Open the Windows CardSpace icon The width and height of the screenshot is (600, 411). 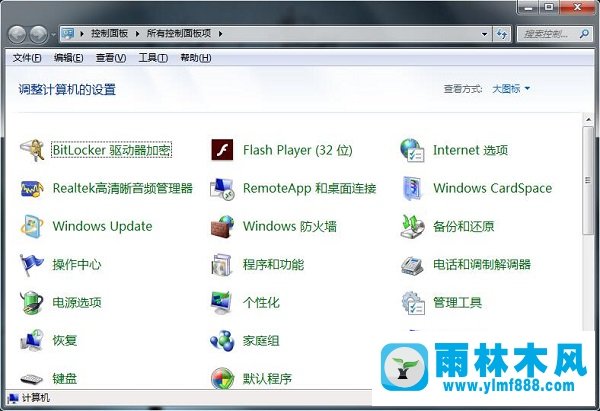click(x=412, y=188)
